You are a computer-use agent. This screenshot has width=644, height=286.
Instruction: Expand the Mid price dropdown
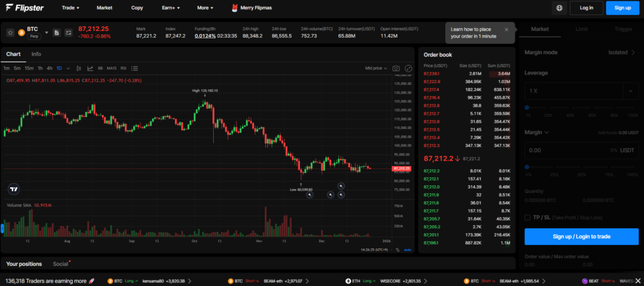(x=376, y=68)
